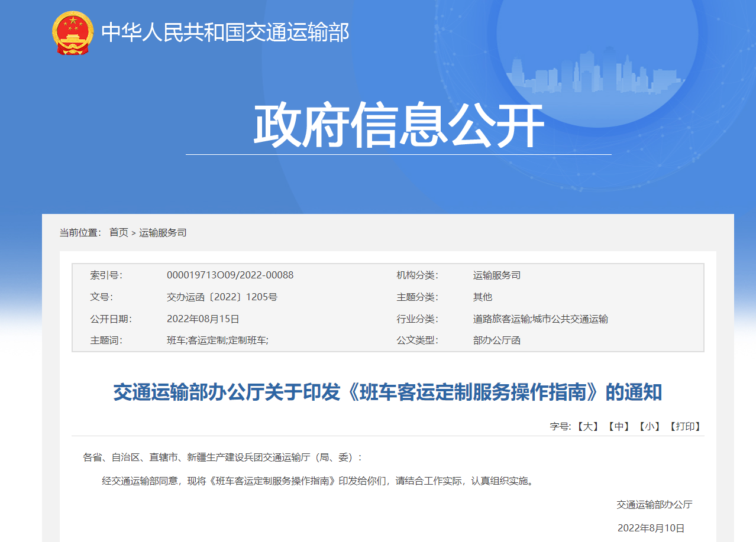The height and width of the screenshot is (542, 756).
Task: Click the keywords 班车;客运定制;定制班车;
Action: pos(217,340)
